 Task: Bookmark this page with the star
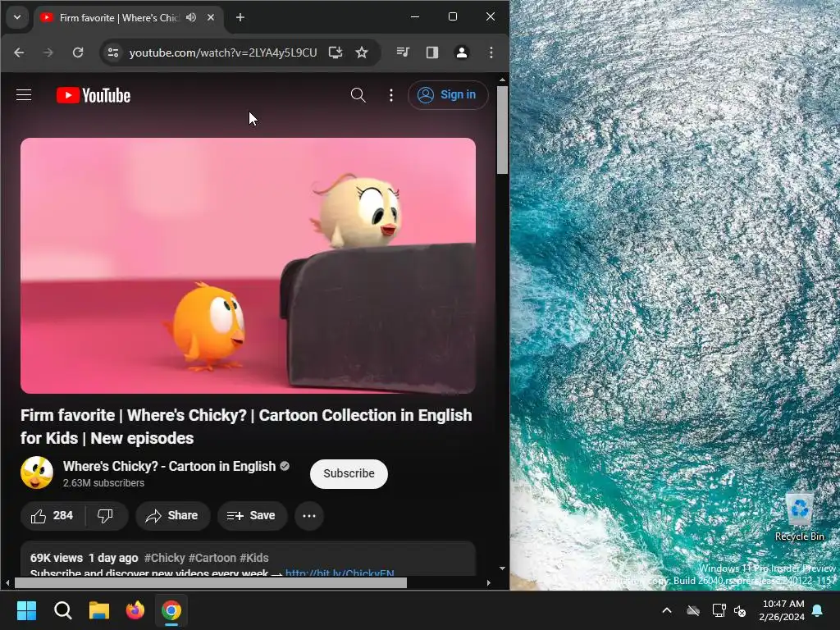[x=362, y=52]
